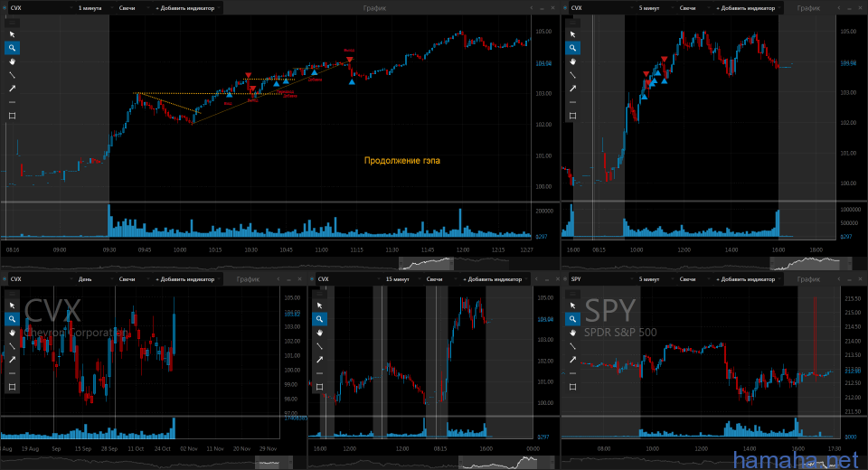Activate the magnifier in CVX День chart
The image size is (868, 470).
click(12, 319)
